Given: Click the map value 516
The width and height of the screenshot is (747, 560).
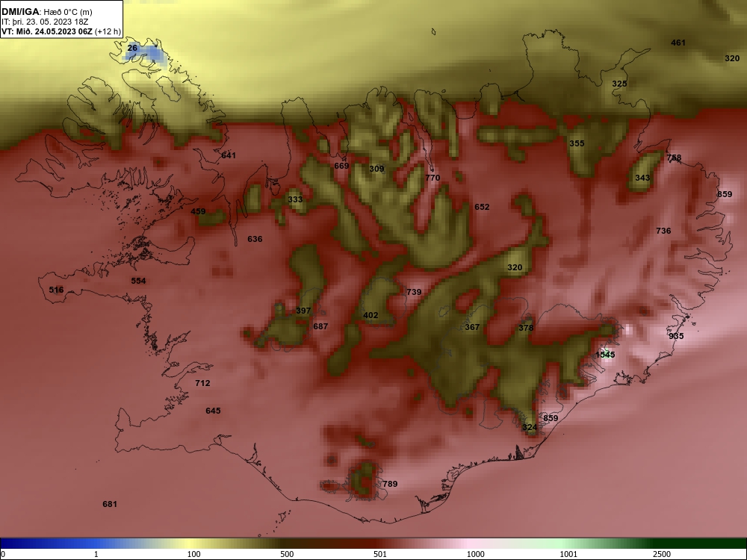Looking at the screenshot, I should [56, 290].
